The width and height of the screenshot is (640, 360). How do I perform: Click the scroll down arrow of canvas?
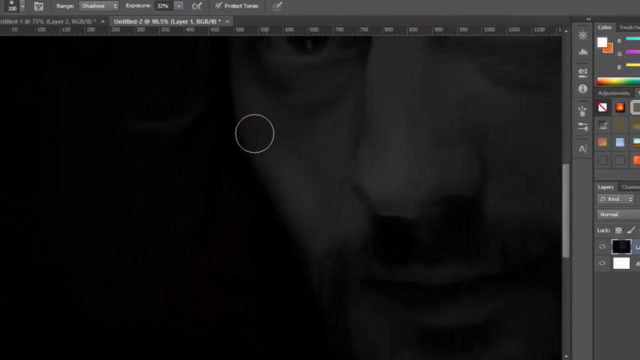tap(566, 356)
